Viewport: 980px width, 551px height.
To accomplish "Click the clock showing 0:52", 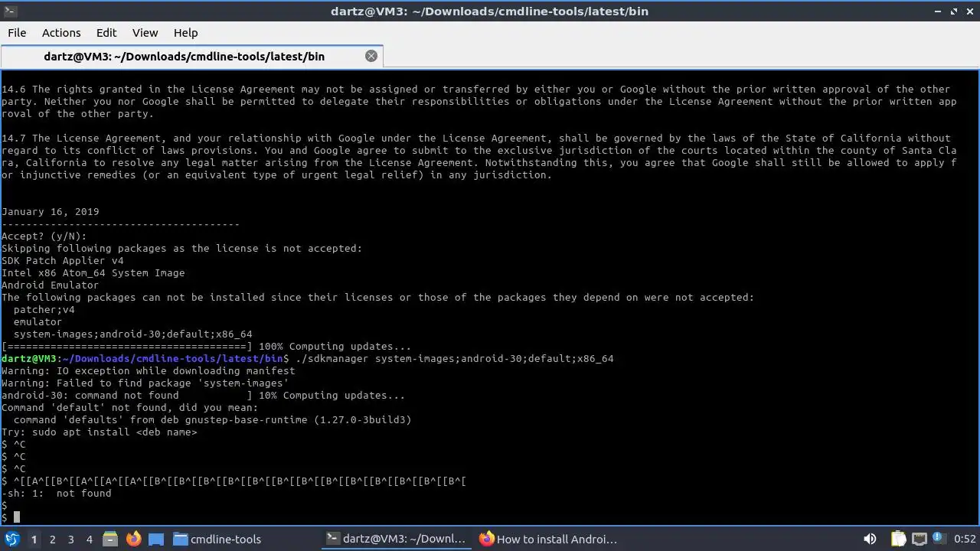I will [x=965, y=539].
